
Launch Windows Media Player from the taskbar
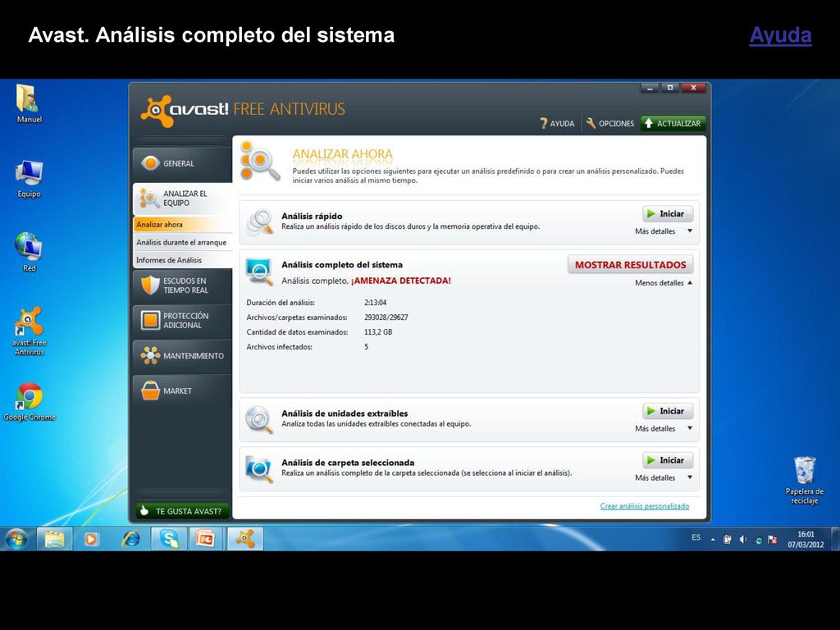[x=92, y=538]
